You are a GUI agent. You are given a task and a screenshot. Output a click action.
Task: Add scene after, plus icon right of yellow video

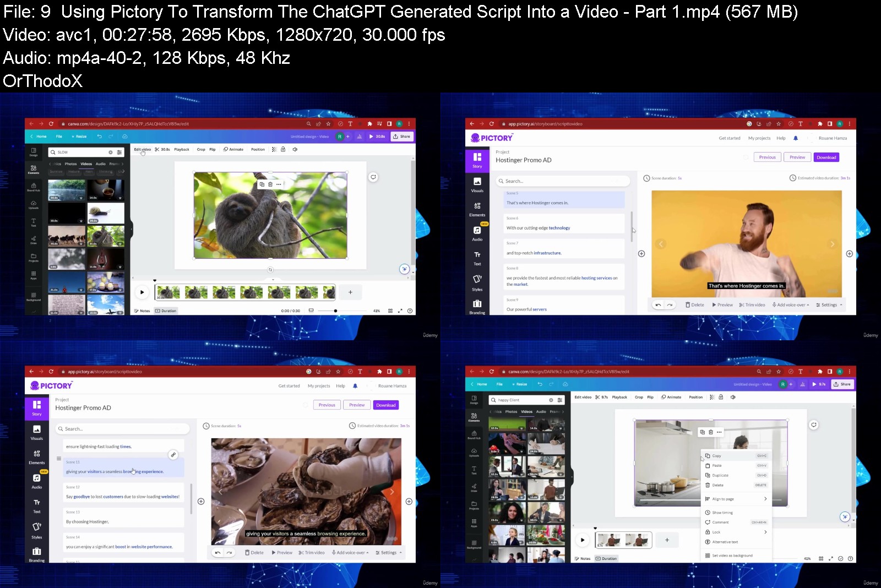pos(850,254)
